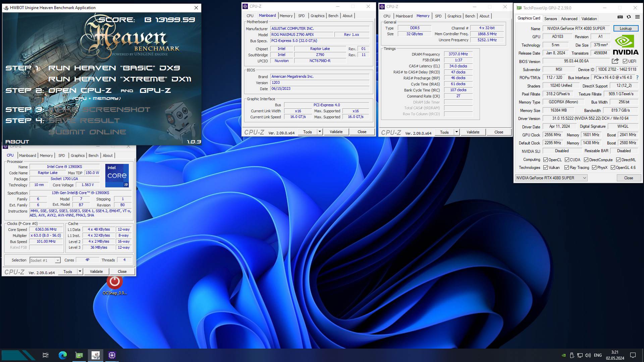Click Run Heaven Basic DX9
This screenshot has height=362, width=644.
click(114, 68)
